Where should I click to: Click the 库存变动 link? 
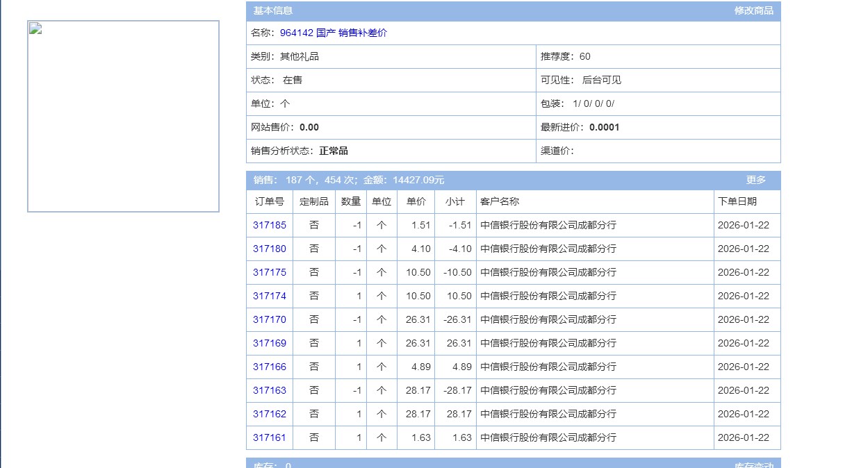pyautogui.click(x=753, y=465)
